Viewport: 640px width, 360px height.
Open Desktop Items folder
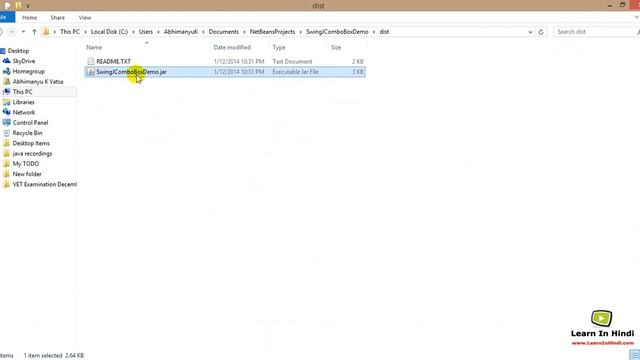point(31,143)
